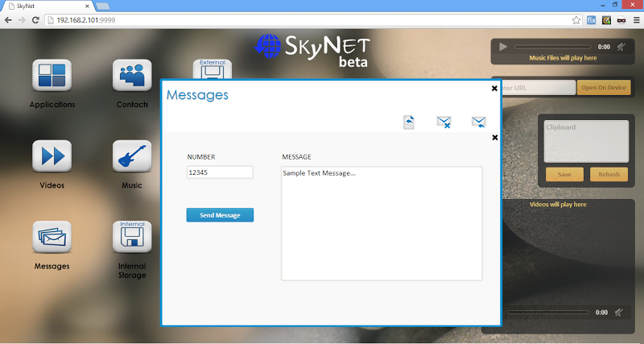Click 'Videos will play here' text

(x=558, y=205)
